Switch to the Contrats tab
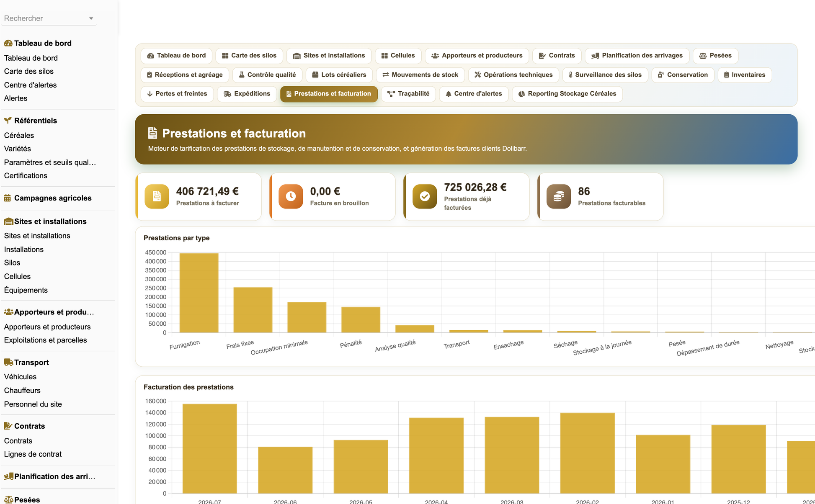The width and height of the screenshot is (815, 504). tap(557, 56)
